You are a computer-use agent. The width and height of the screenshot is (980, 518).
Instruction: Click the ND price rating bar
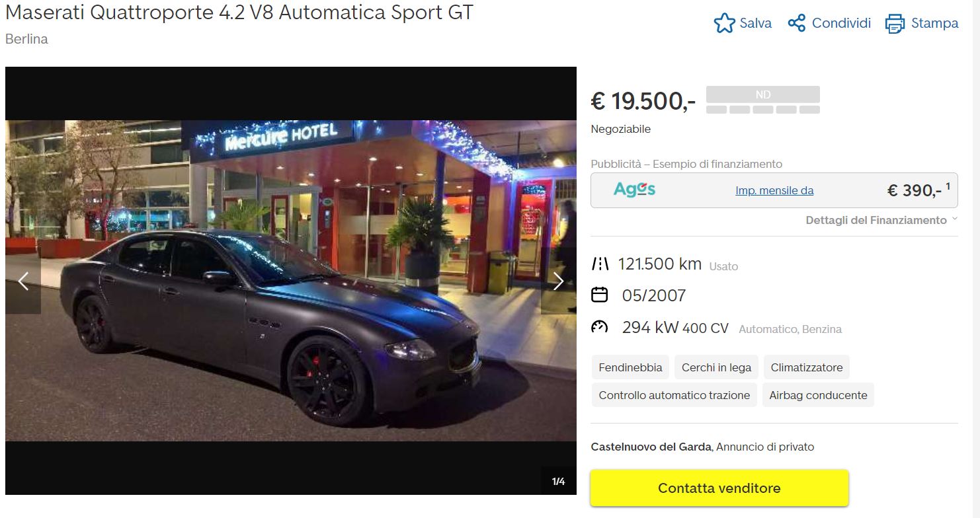pyautogui.click(x=763, y=100)
